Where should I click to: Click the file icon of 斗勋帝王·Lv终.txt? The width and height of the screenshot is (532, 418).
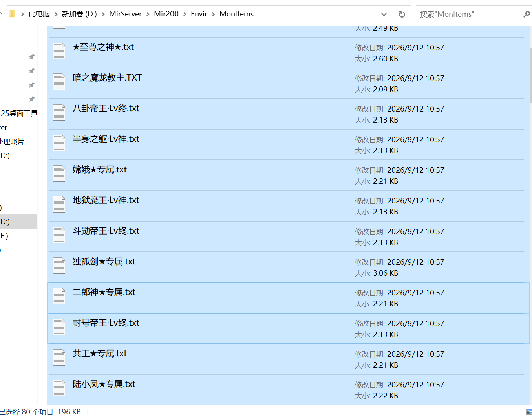click(x=59, y=235)
